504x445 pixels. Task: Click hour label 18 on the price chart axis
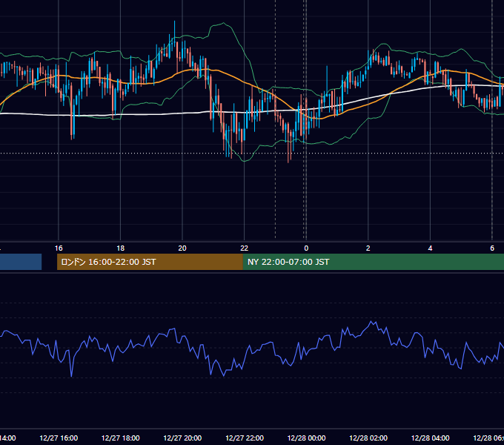(x=121, y=248)
